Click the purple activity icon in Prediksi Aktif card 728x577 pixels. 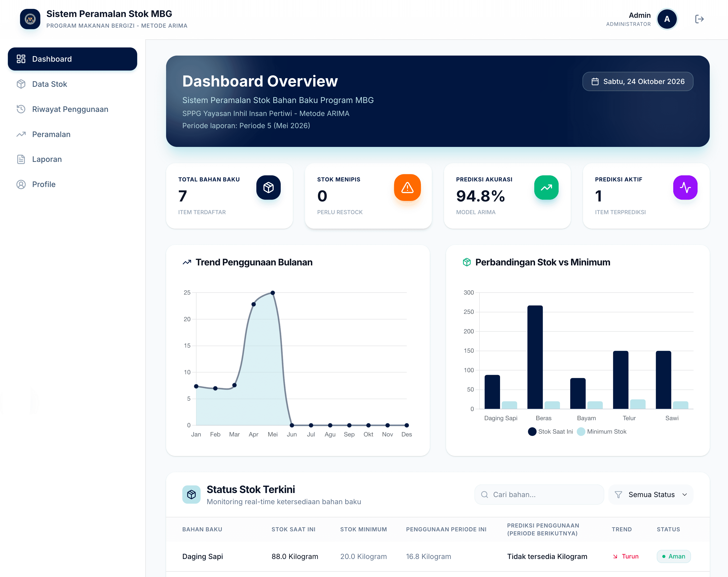(685, 188)
